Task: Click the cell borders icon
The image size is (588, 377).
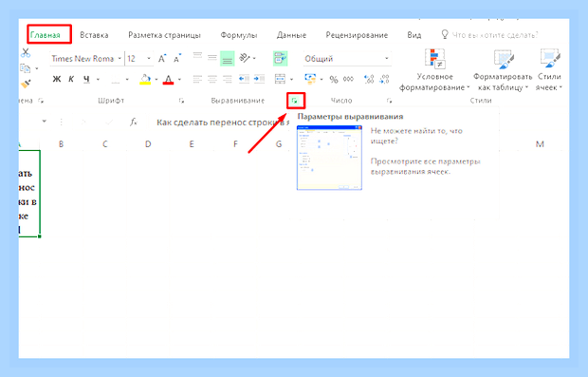Action: tap(116, 79)
